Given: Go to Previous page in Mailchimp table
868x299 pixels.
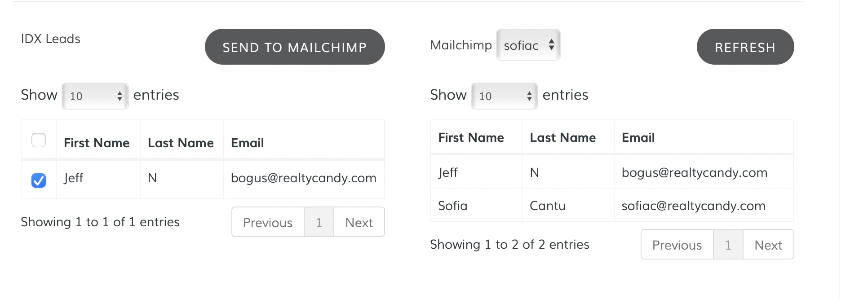Looking at the screenshot, I should point(677,245).
